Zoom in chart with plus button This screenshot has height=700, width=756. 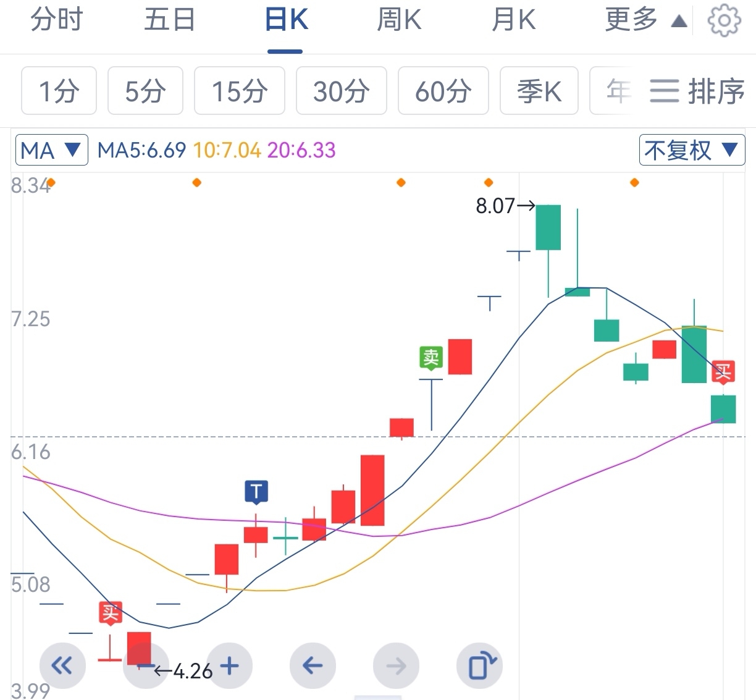[229, 665]
